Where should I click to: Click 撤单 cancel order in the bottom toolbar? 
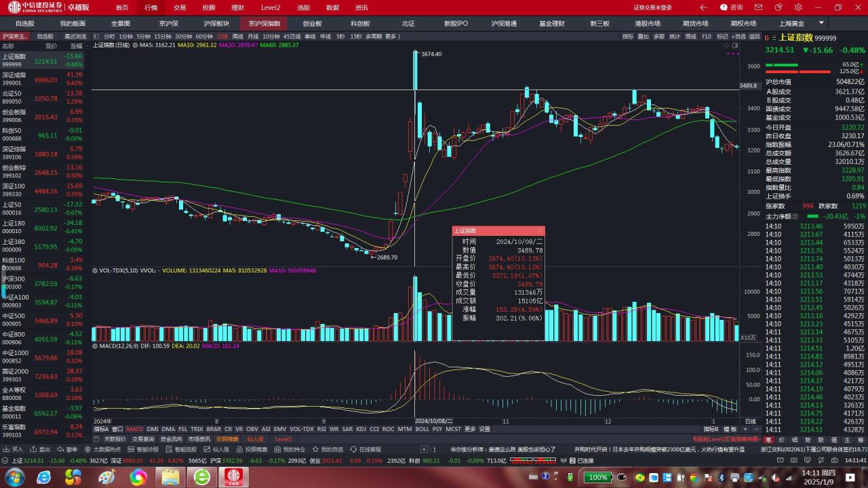[x=67, y=449]
